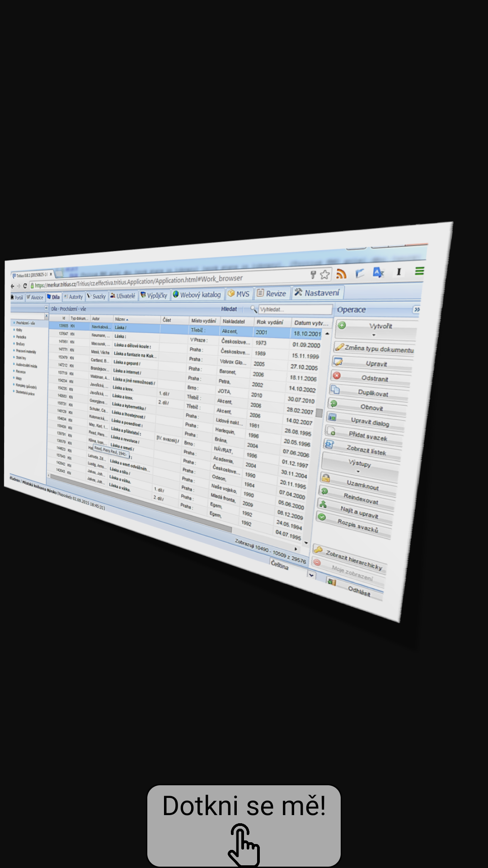Click the browser back arrow

13,286
